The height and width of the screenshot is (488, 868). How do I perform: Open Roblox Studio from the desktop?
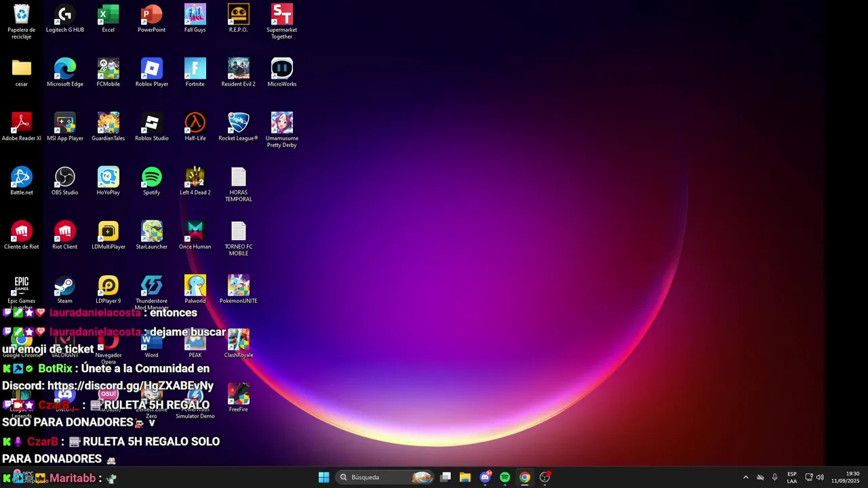[152, 127]
